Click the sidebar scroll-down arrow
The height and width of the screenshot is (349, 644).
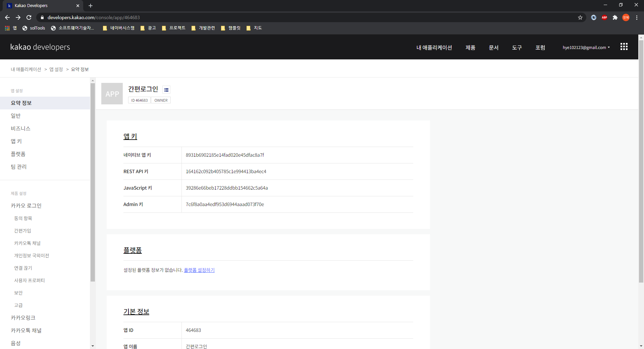(93, 346)
